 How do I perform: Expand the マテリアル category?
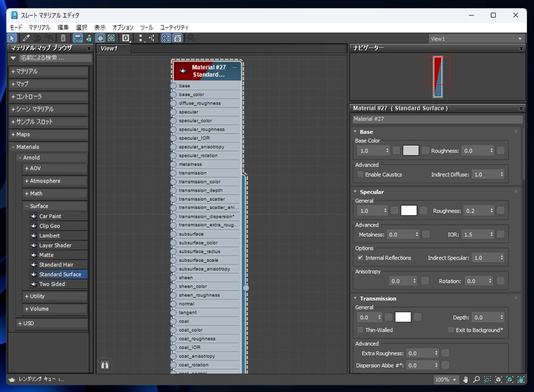(48, 71)
